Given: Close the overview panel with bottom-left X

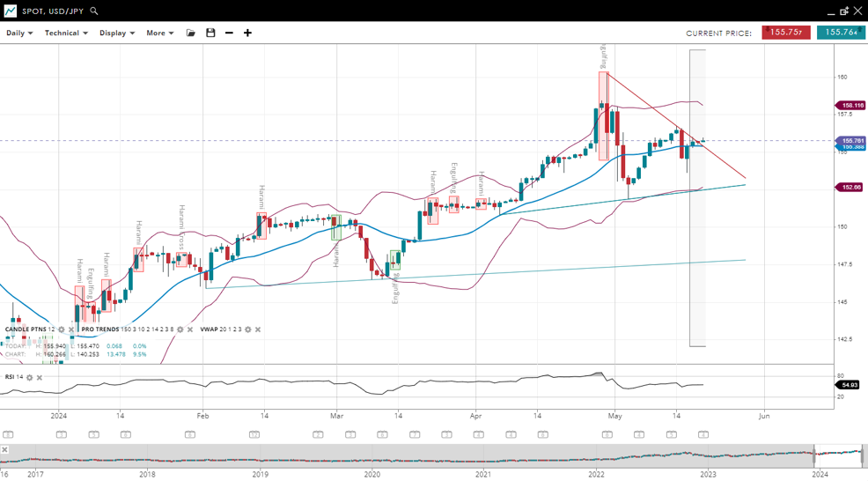Looking at the screenshot, I should (x=5, y=449).
